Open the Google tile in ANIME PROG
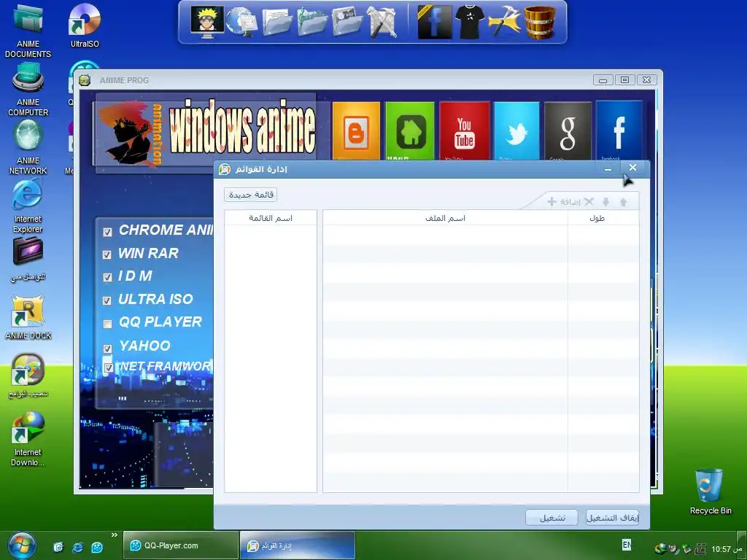747x560 pixels. pos(568,131)
